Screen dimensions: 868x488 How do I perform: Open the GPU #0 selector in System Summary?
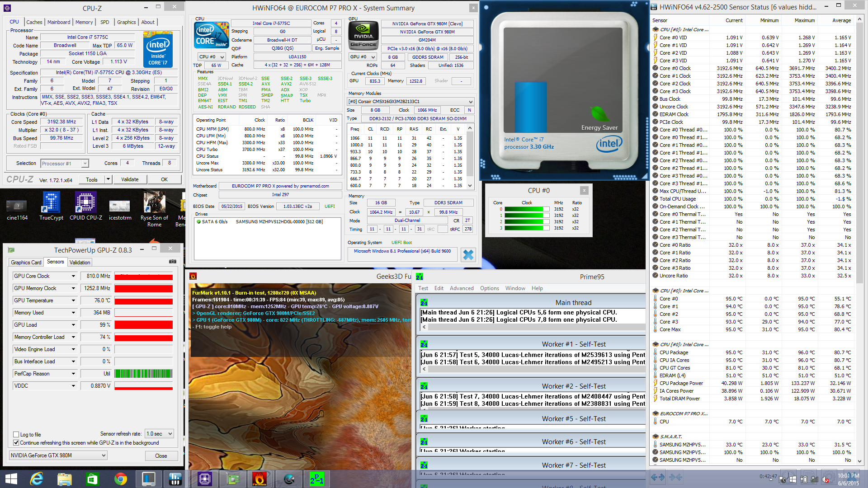pos(363,57)
